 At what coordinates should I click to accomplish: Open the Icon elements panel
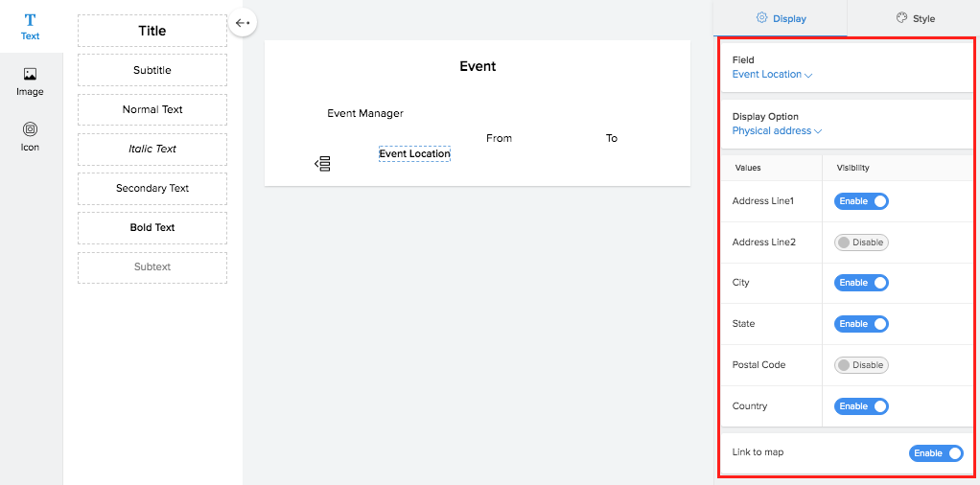(30, 129)
